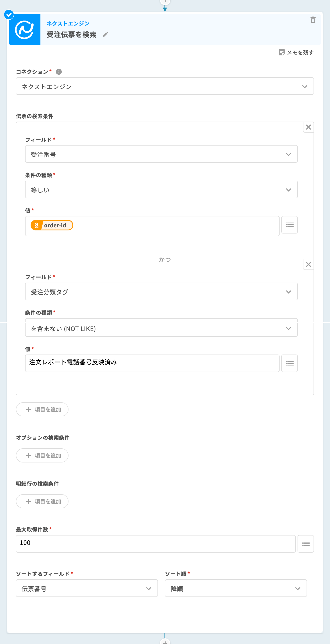Click the Next Engine app logo
This screenshot has width=330, height=644.
tap(24, 30)
